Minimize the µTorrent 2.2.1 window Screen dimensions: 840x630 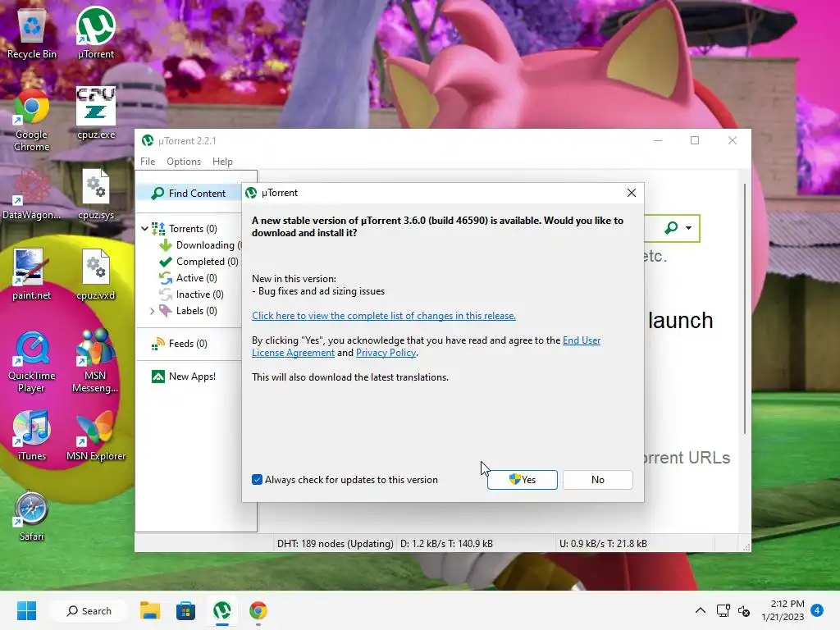tap(658, 140)
